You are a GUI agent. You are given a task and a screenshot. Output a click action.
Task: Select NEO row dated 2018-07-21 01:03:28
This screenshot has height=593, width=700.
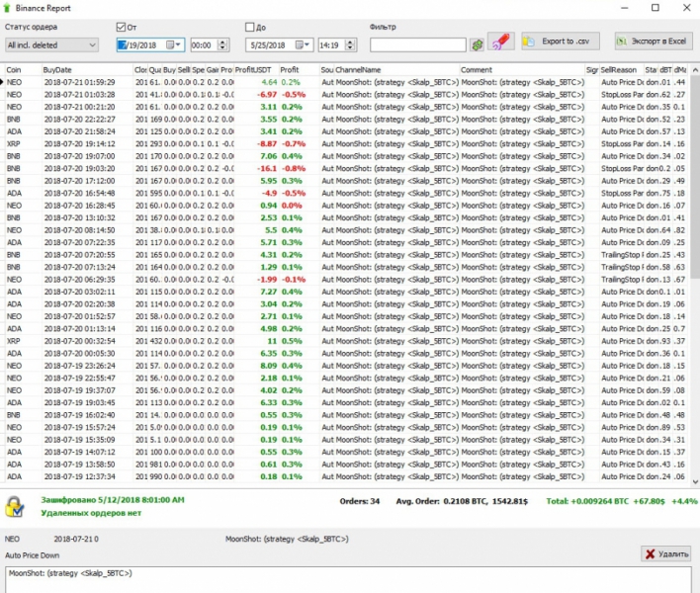tap(346, 95)
